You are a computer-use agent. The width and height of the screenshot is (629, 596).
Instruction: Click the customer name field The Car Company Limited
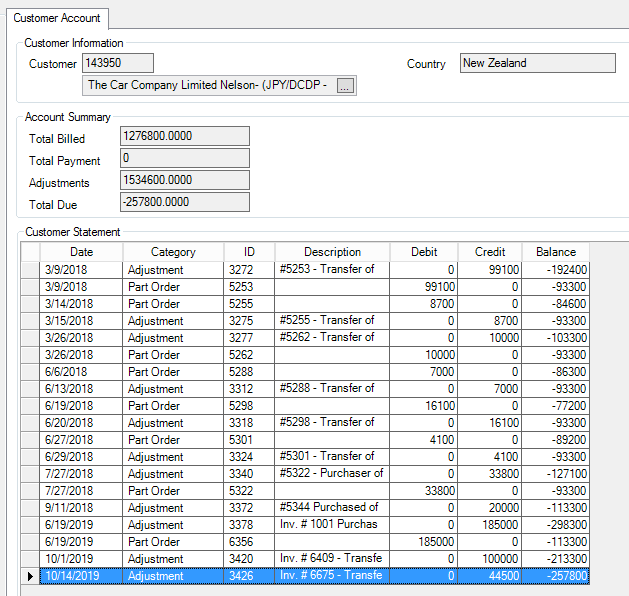210,85
